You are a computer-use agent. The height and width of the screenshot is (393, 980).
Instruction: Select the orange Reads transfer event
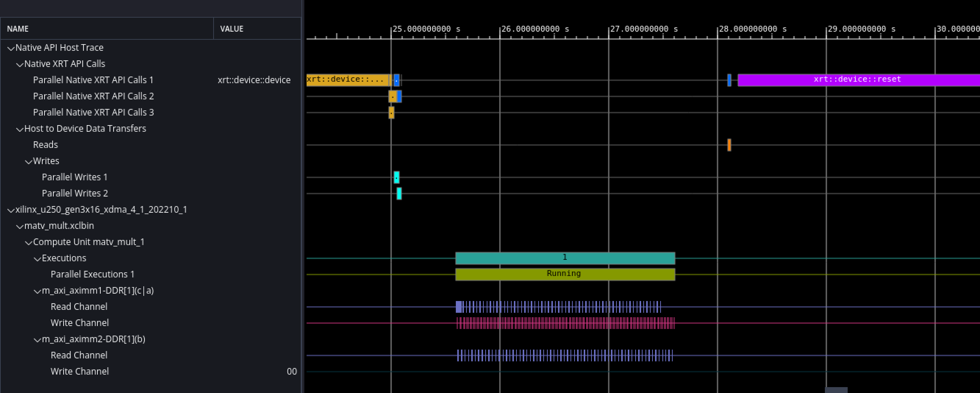click(x=729, y=145)
